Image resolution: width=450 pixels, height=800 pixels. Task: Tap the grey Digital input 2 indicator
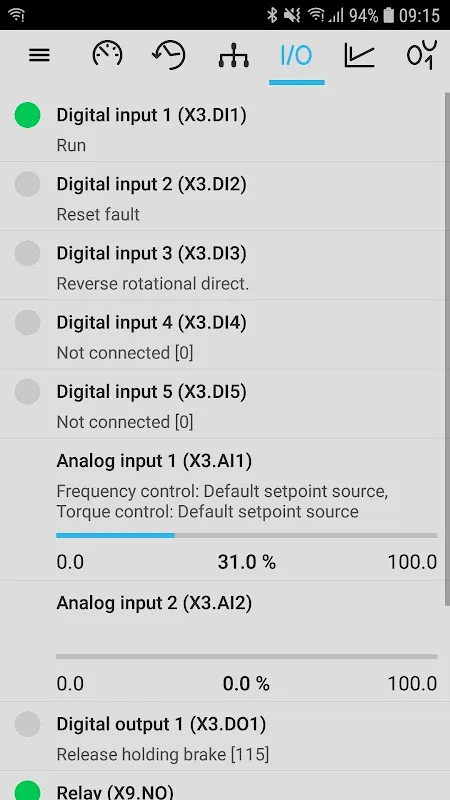28,184
